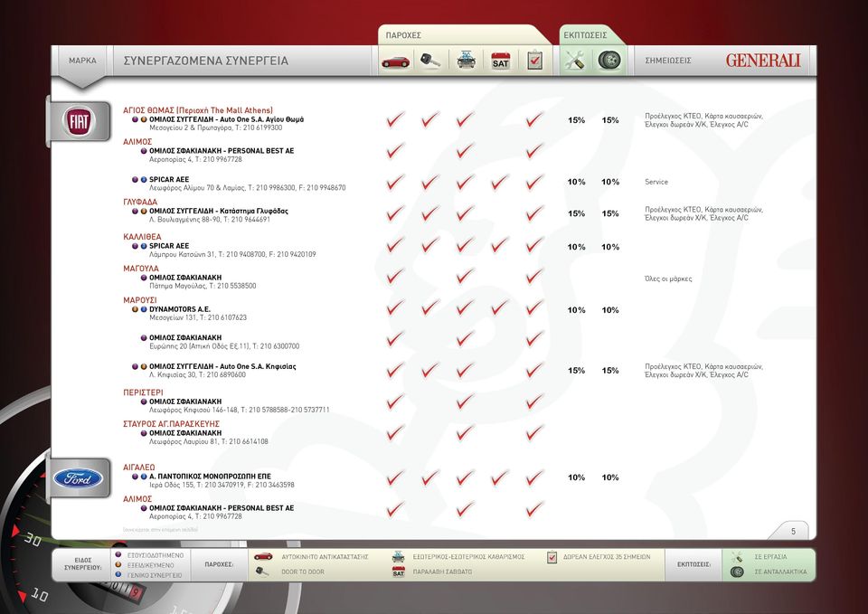
Task: Click the door to door key icon in header
Action: pos(430,61)
